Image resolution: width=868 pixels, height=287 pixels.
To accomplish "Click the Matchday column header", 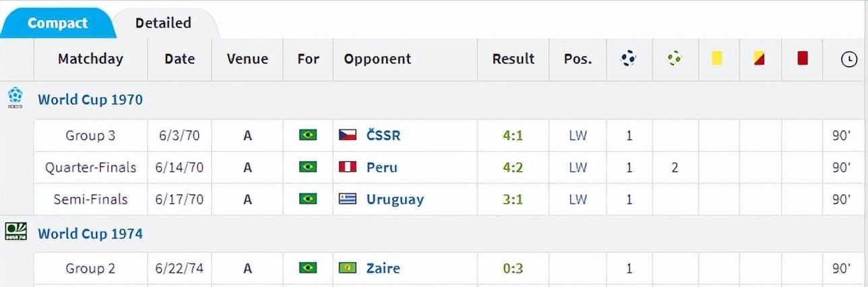I will [x=90, y=59].
